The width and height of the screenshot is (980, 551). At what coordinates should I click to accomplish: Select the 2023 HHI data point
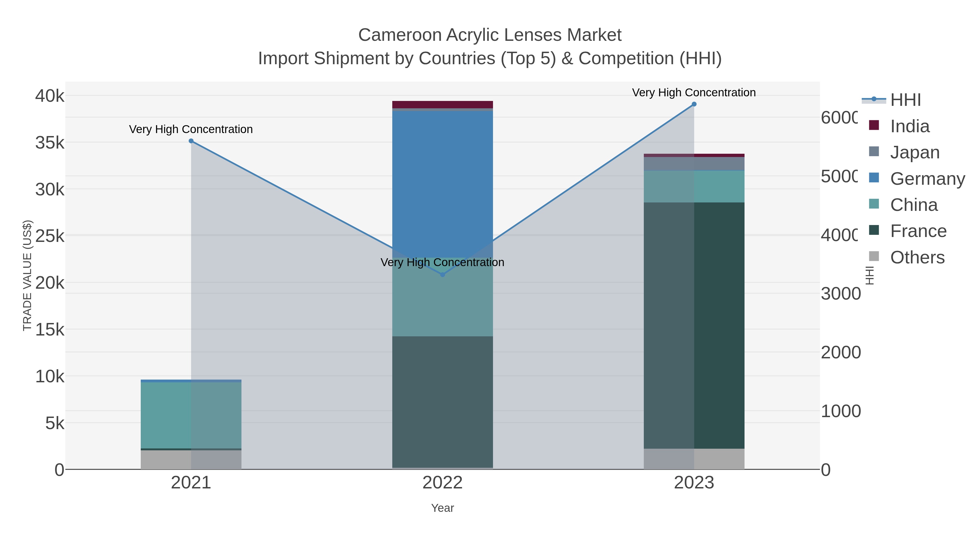coord(694,104)
